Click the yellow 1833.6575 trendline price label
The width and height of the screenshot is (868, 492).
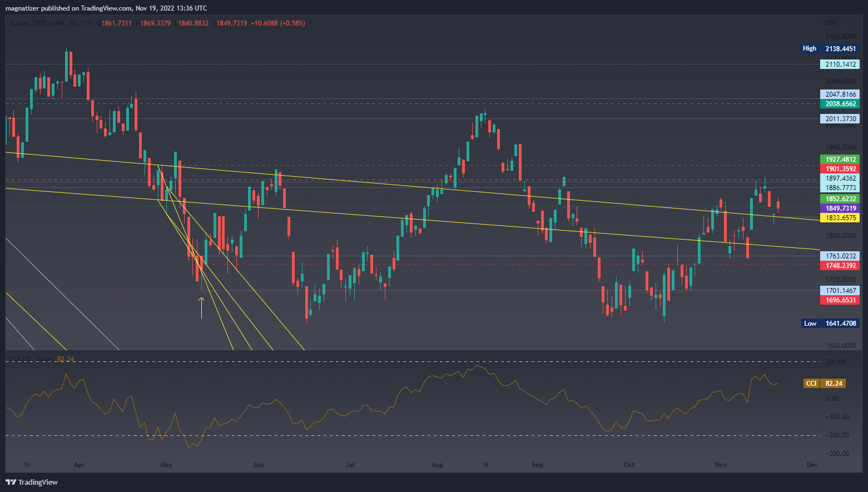840,218
